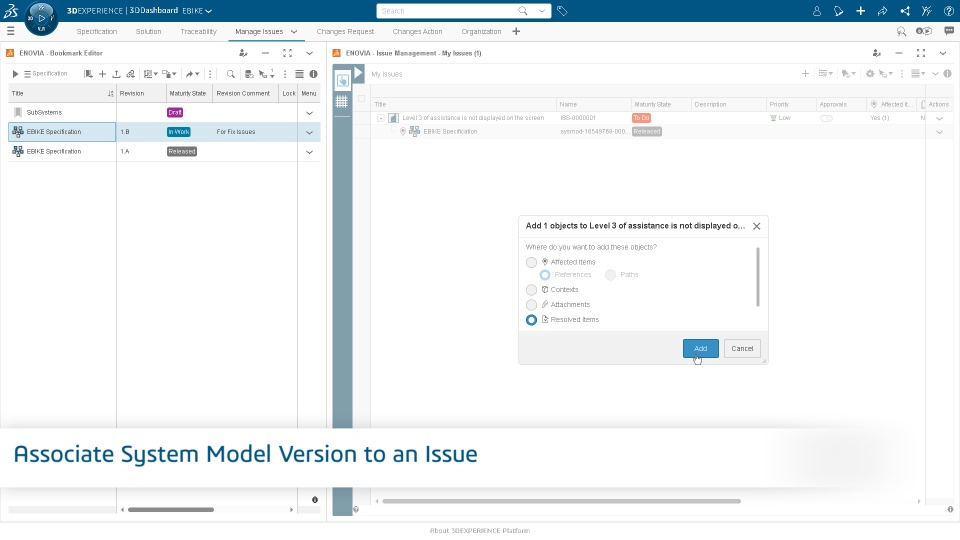Viewport: 960px width, 540px height.
Task: Click the play arrow in the Bookmark Editor toolbar
Action: [15, 74]
